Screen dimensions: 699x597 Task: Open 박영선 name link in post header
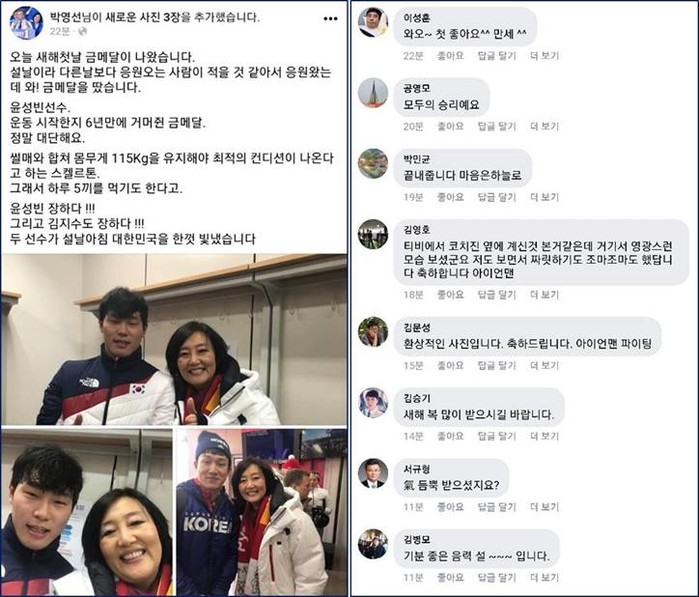pos(68,17)
